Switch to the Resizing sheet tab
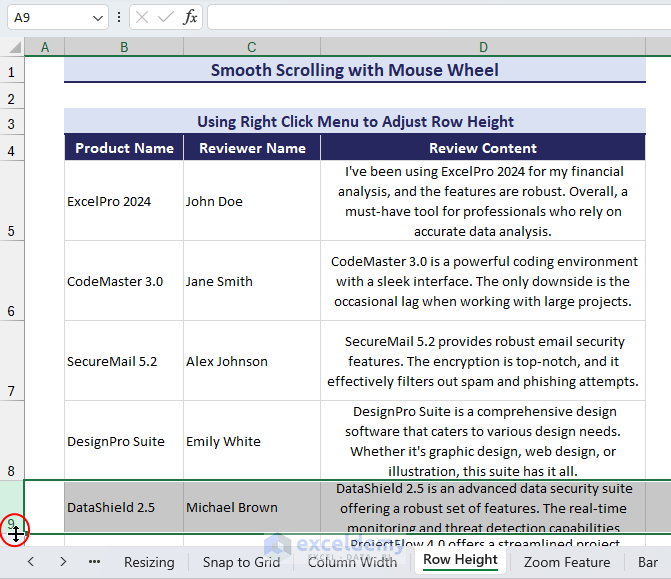Image resolution: width=671 pixels, height=579 pixels. [149, 562]
